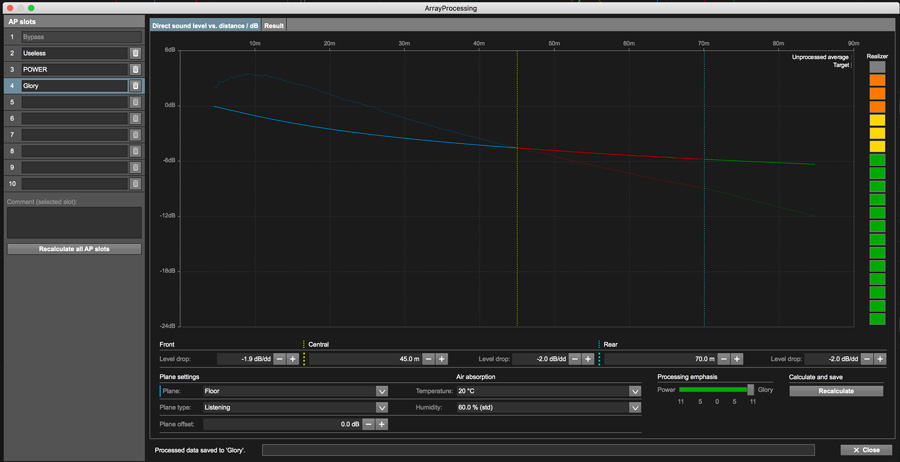Adjust the Power–Glory processing emphasis slider

(750, 390)
